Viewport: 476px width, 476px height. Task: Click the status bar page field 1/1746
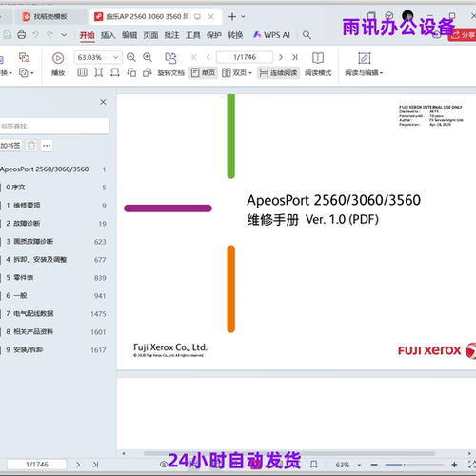click(37, 465)
